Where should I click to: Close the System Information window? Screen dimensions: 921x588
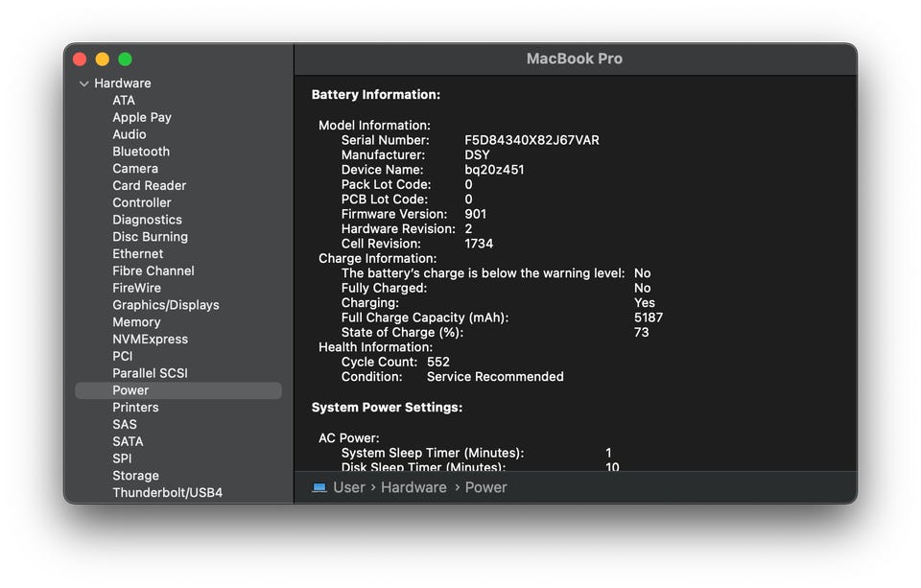point(80,59)
